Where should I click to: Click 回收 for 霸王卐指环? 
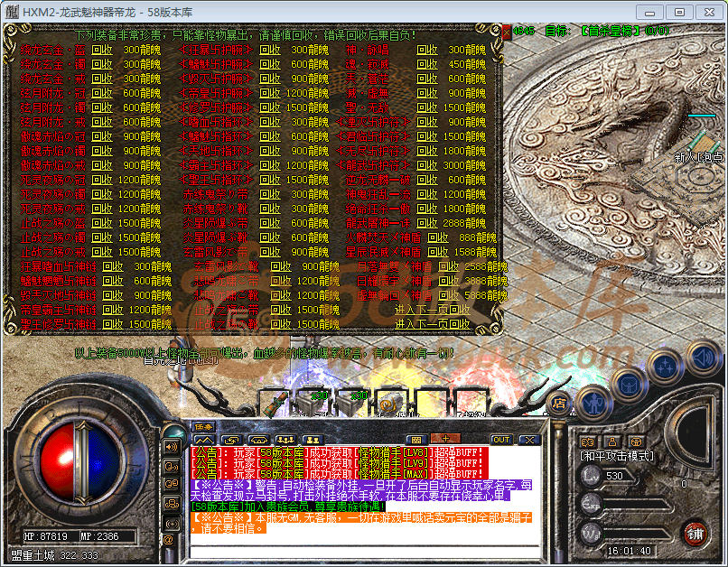coord(270,165)
